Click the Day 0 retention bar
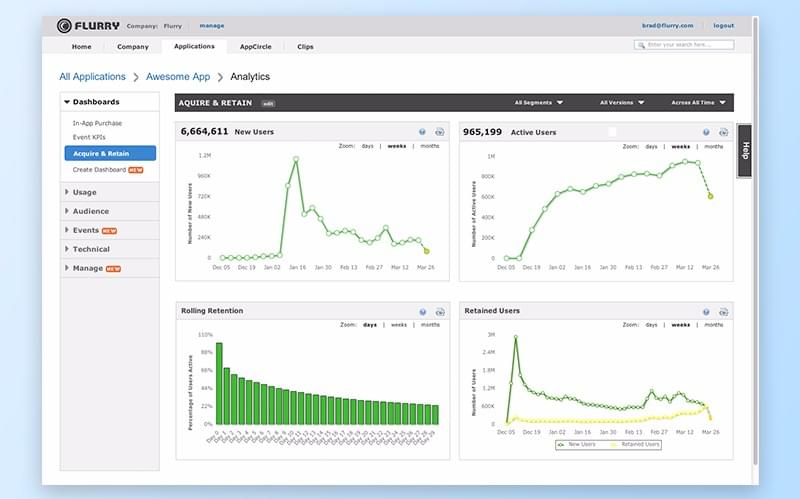 [219, 384]
